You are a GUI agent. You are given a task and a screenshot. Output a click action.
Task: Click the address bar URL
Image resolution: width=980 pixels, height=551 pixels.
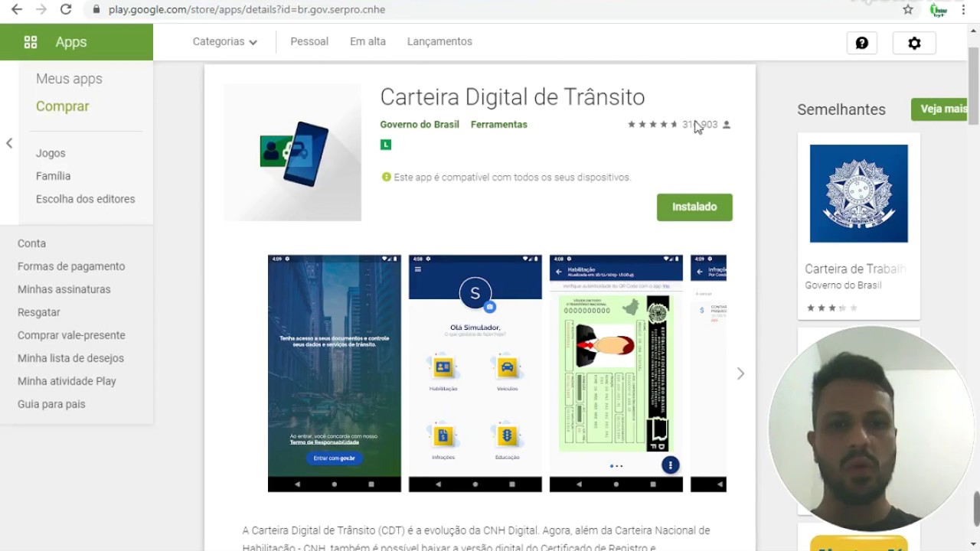247,10
